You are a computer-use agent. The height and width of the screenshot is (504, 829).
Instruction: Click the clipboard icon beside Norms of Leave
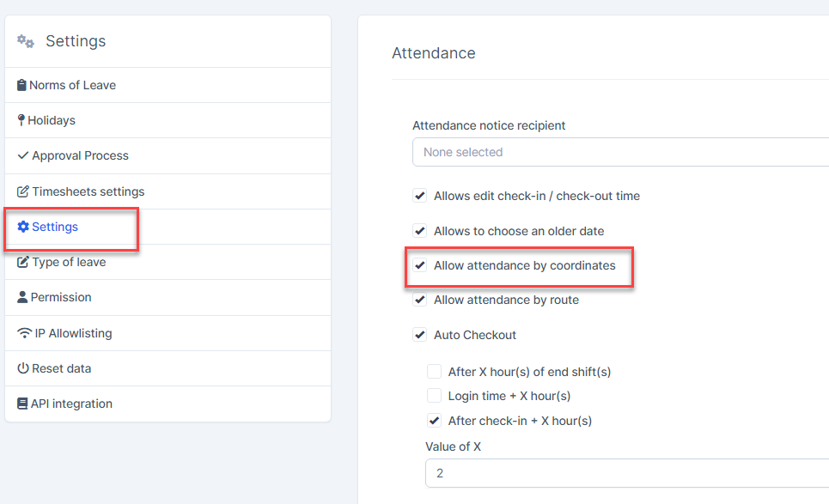coord(22,85)
